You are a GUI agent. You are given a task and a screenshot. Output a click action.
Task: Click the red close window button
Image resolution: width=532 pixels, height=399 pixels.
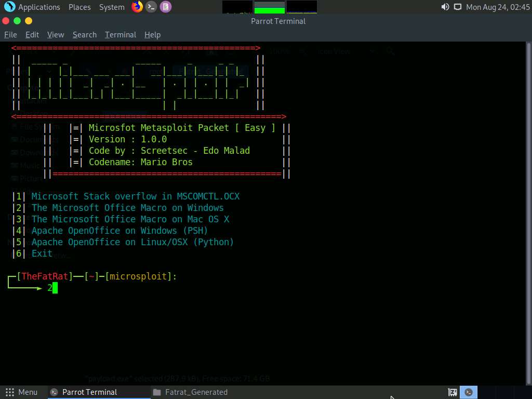point(6,21)
